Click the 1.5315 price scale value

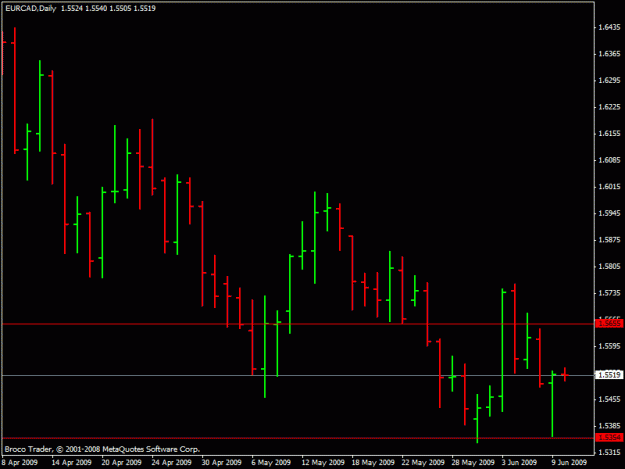(x=609, y=452)
